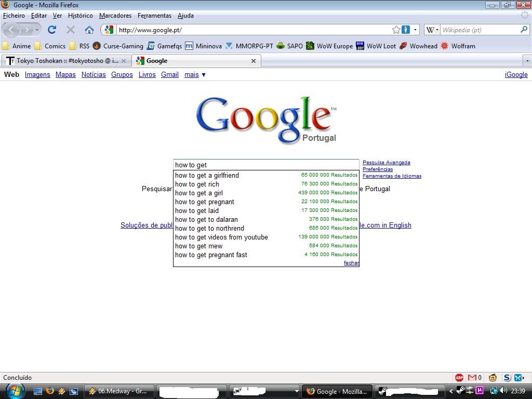Click the Google search input field
The height and width of the screenshot is (399, 532).
tap(266, 165)
